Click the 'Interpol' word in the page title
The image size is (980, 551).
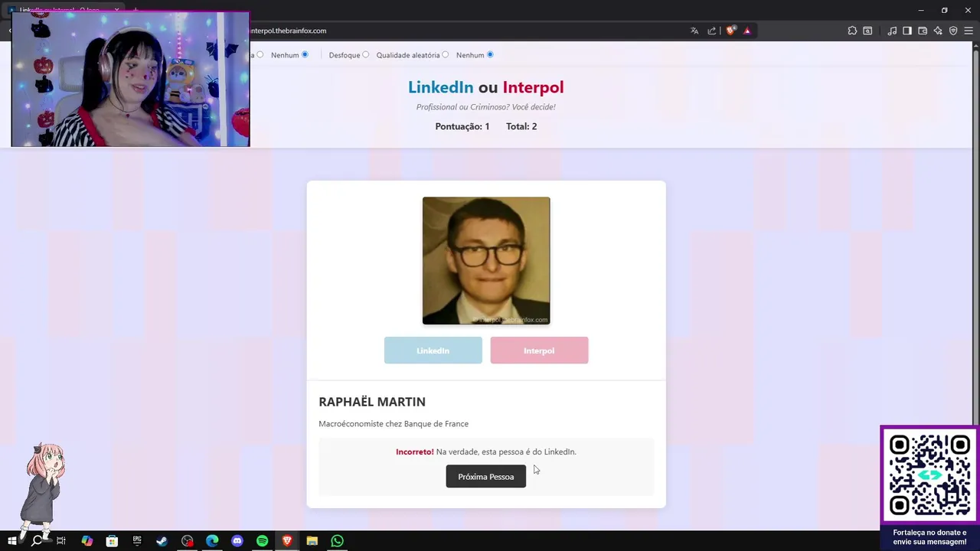(533, 87)
